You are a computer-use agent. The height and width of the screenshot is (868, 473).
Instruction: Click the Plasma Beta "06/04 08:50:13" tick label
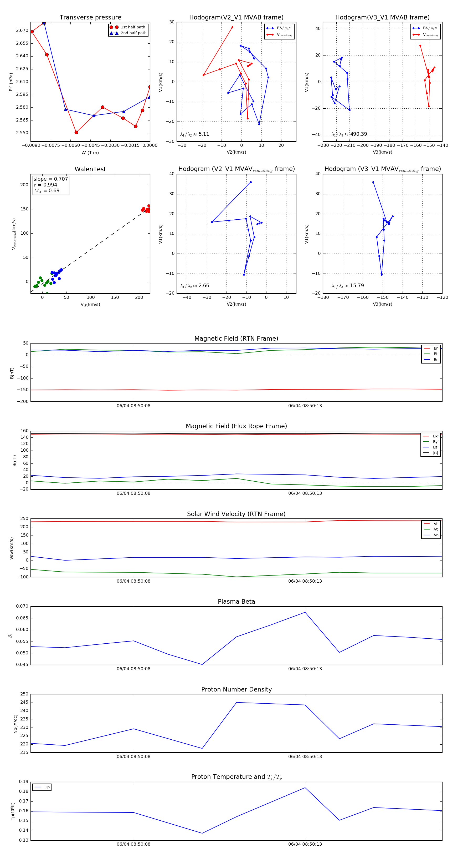click(x=305, y=669)
